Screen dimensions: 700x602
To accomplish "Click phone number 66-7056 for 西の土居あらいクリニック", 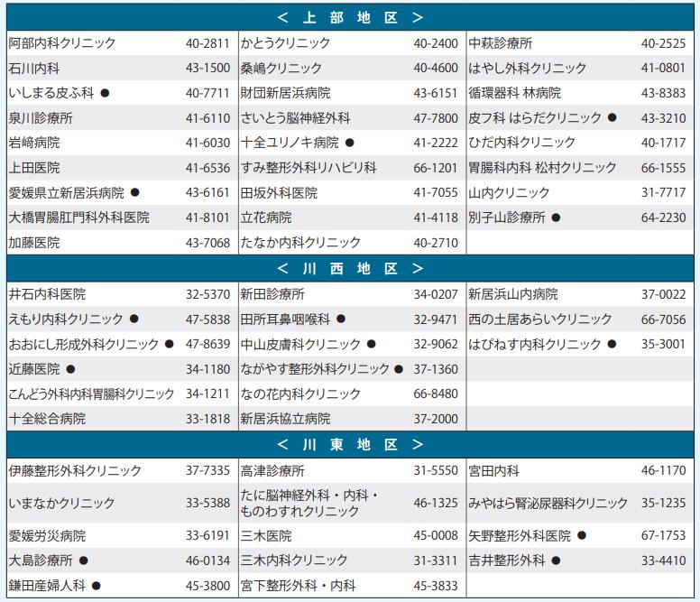I will click(663, 319).
